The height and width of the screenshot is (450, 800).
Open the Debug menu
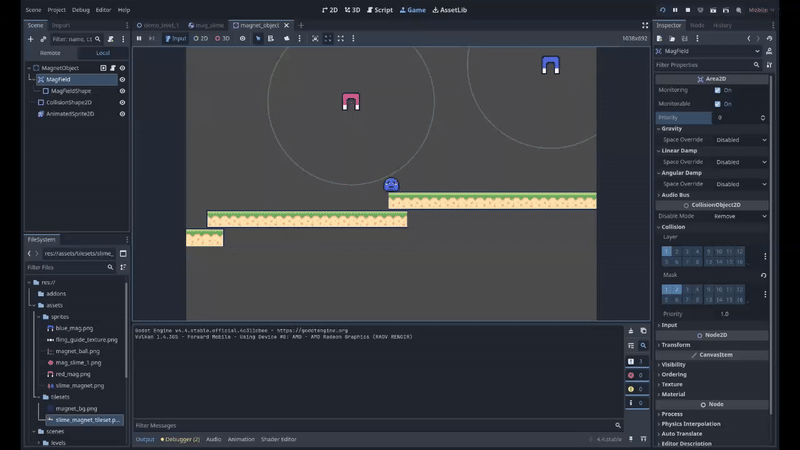pyautogui.click(x=81, y=10)
